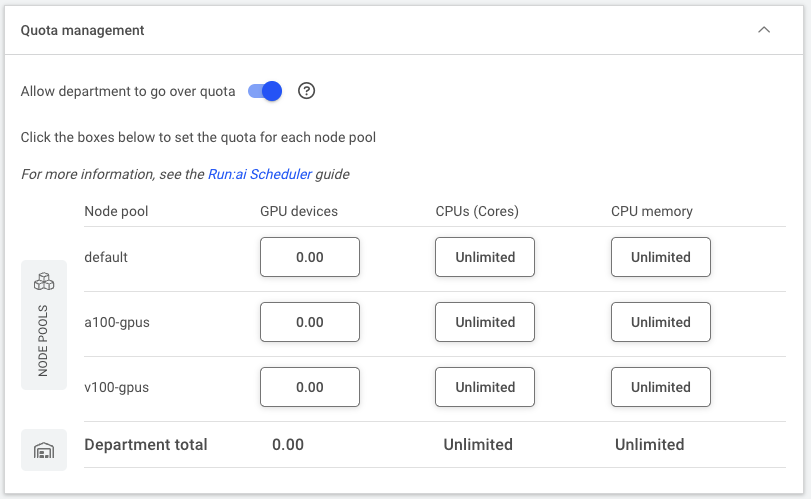
Task: Edit CPU memory quota for a100-gpus
Action: coord(660,322)
